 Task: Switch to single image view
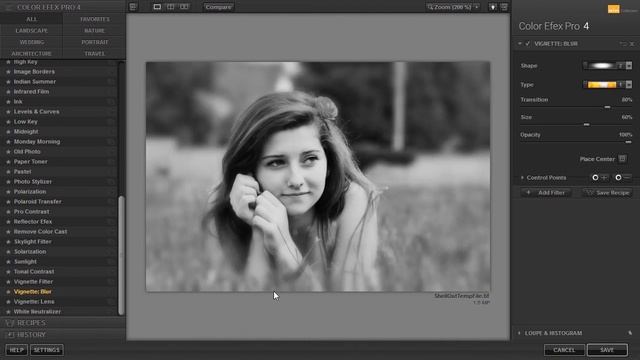tap(157, 7)
